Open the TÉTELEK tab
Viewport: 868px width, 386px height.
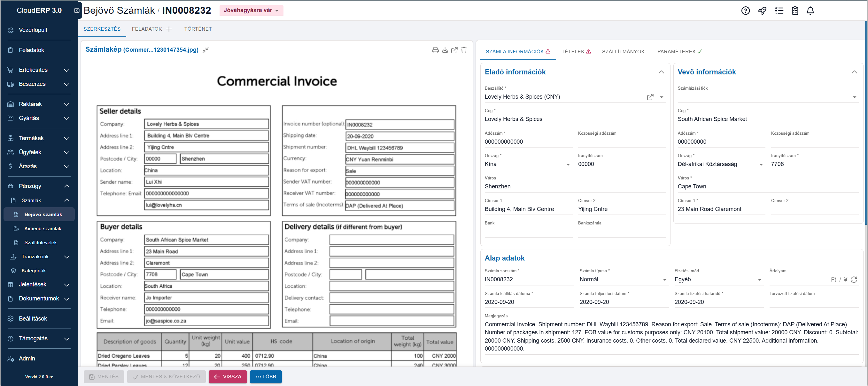coord(576,51)
